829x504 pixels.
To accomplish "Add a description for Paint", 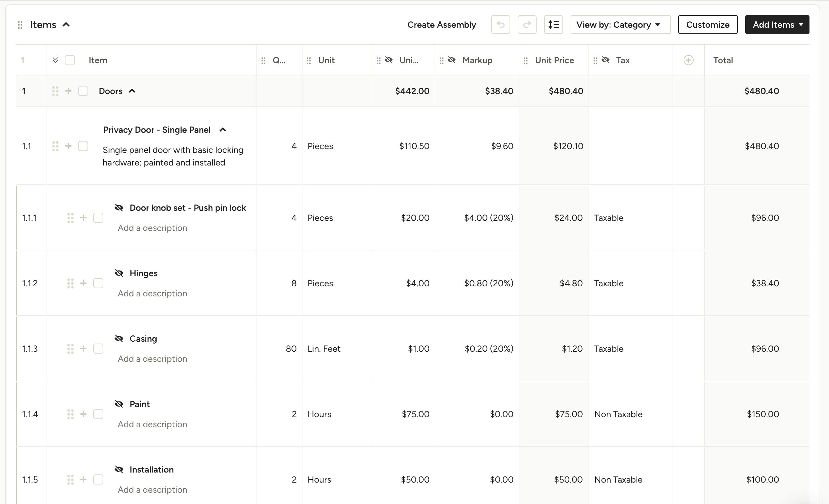I will 152,424.
